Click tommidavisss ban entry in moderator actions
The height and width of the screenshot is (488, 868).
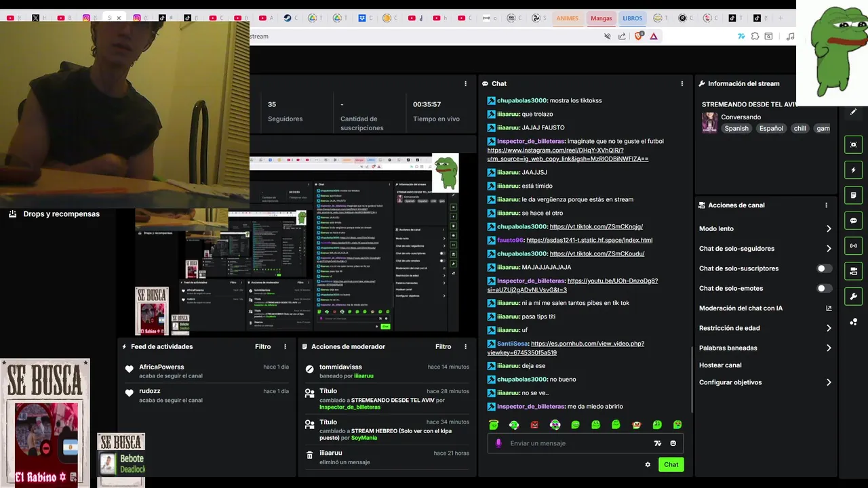click(x=387, y=371)
